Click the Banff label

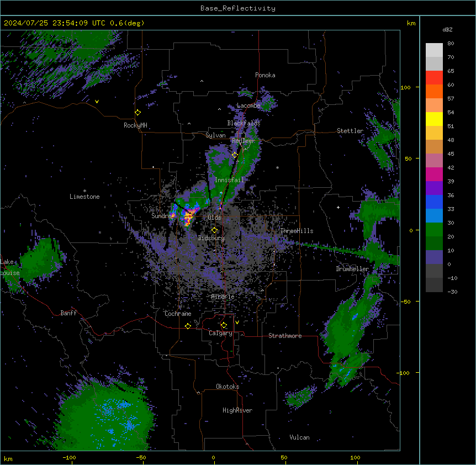coord(68,313)
